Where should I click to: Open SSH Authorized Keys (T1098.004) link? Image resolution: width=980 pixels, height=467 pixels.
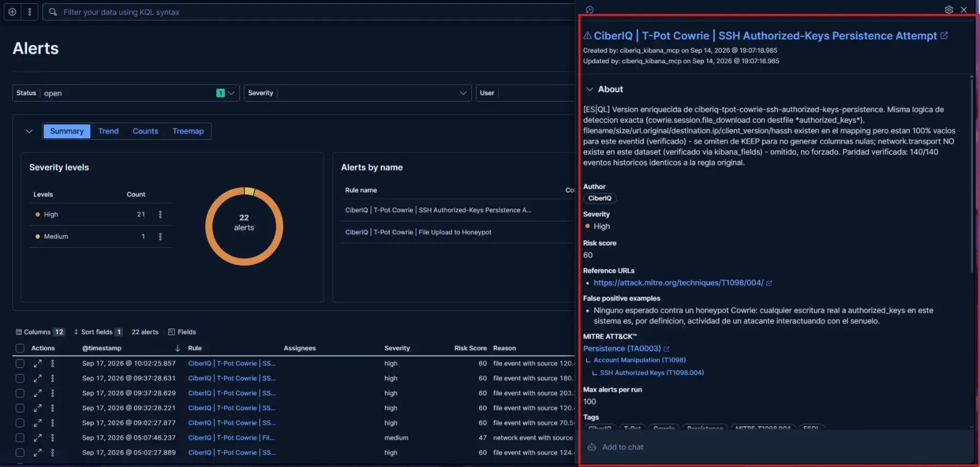(x=652, y=373)
